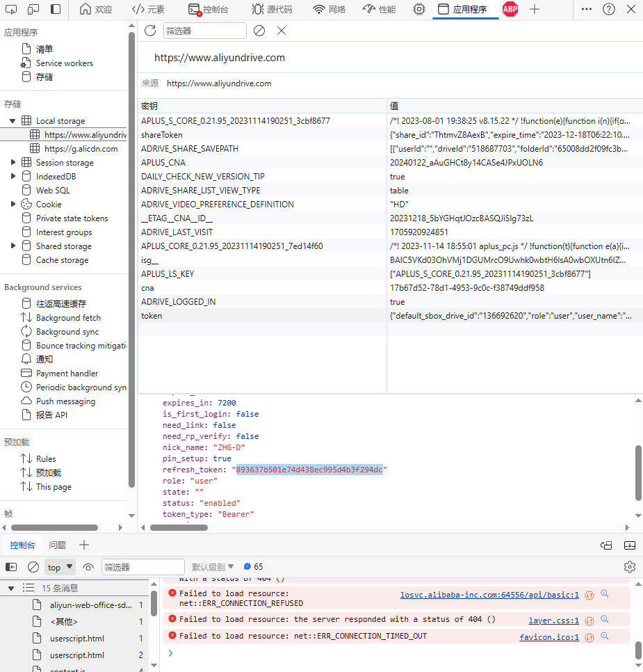This screenshot has width=643, height=672.
Task: Sort table by 值 column header
Action: [515, 106]
